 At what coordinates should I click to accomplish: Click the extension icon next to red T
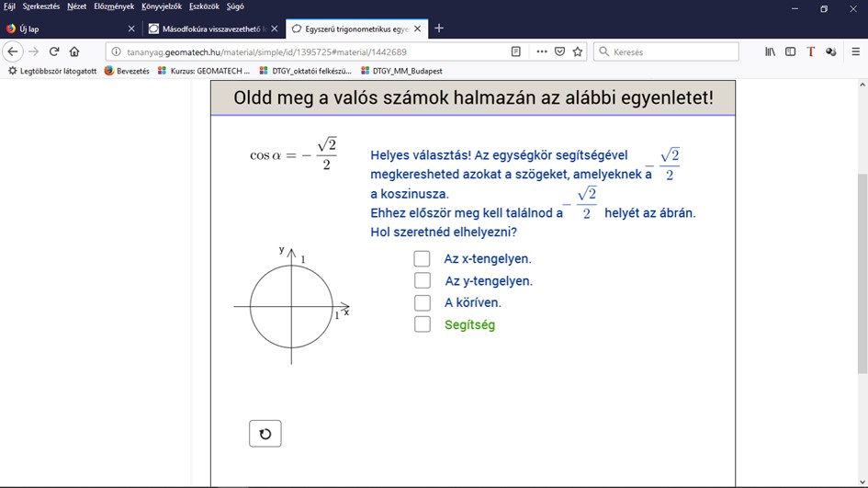[x=831, y=51]
